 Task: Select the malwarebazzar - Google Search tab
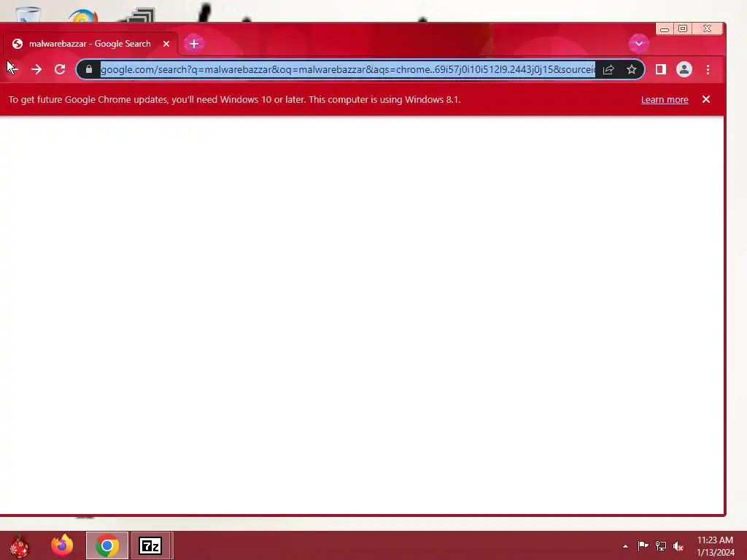90,44
